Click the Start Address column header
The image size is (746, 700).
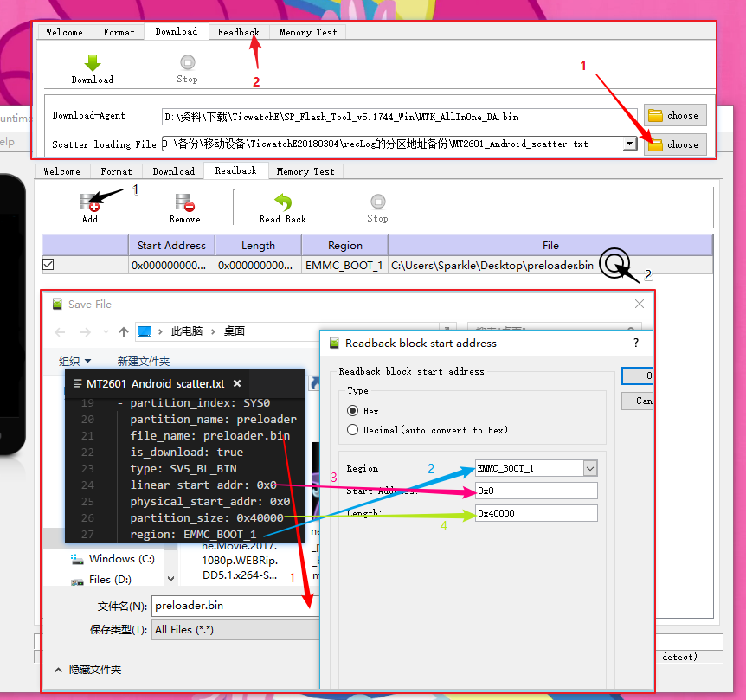171,246
